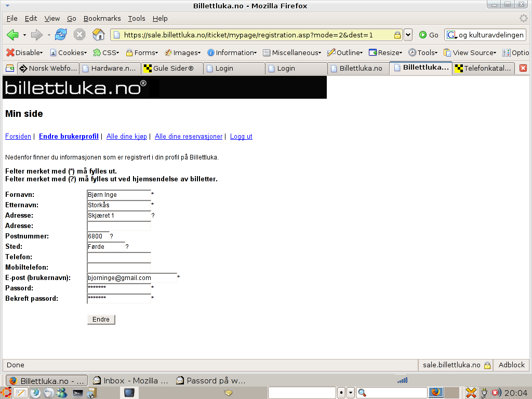Switch to the inactive Billettluka.no tab
This screenshot has height=399, width=532.
(x=358, y=68)
